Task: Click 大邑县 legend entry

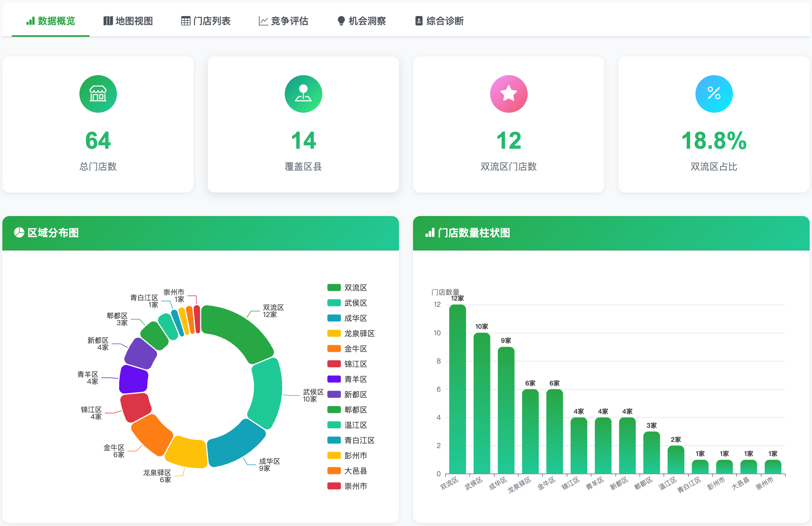Action: [x=347, y=471]
